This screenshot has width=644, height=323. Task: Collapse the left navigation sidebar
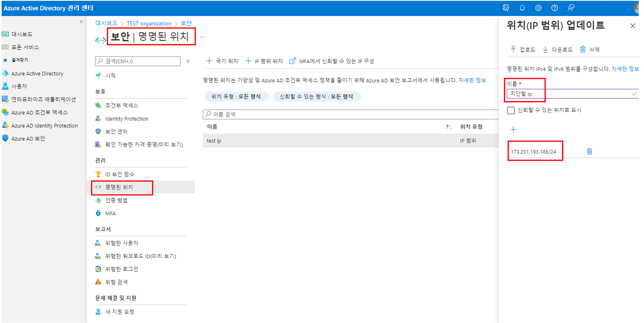tap(81, 22)
